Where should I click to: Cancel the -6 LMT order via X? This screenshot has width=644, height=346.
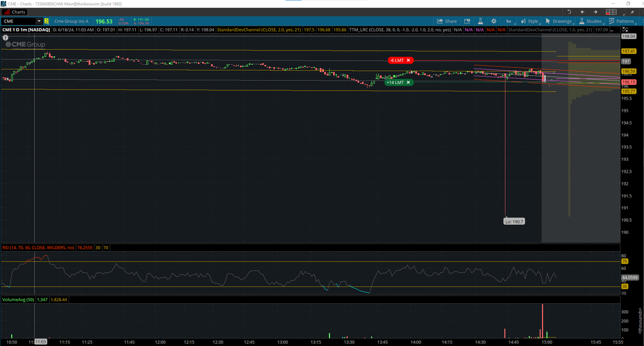pyautogui.click(x=408, y=61)
